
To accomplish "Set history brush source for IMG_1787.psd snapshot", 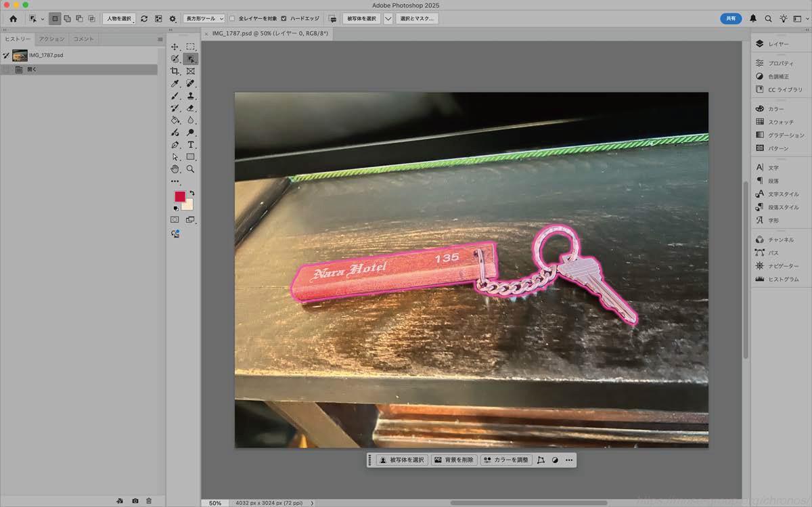I will coord(6,55).
